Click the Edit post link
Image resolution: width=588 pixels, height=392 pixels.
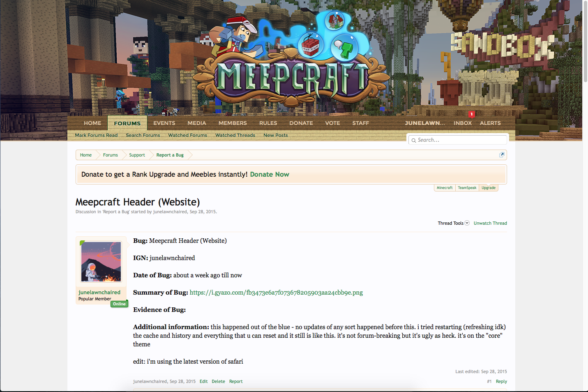click(203, 381)
